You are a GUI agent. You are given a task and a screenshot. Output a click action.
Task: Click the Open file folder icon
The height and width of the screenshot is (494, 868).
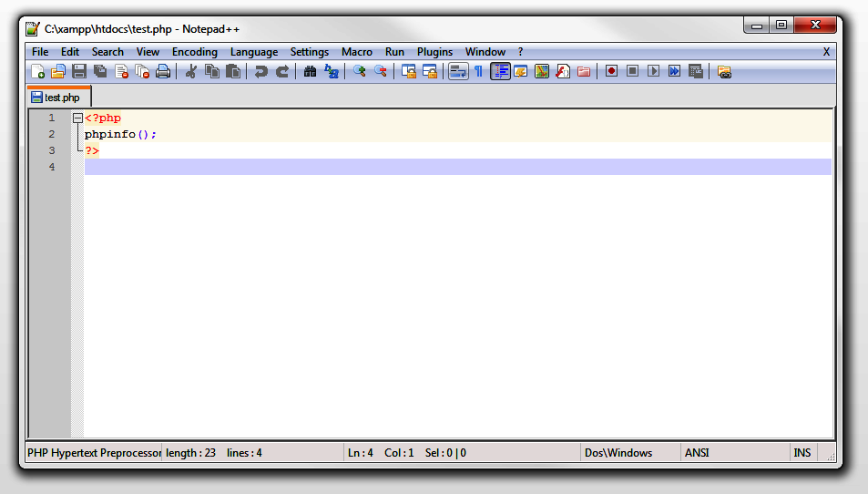57,72
